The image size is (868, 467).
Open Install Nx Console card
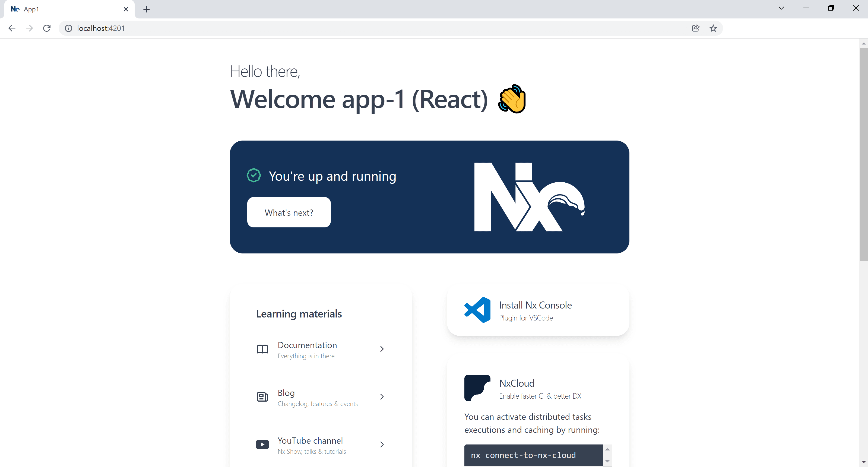[x=538, y=310]
